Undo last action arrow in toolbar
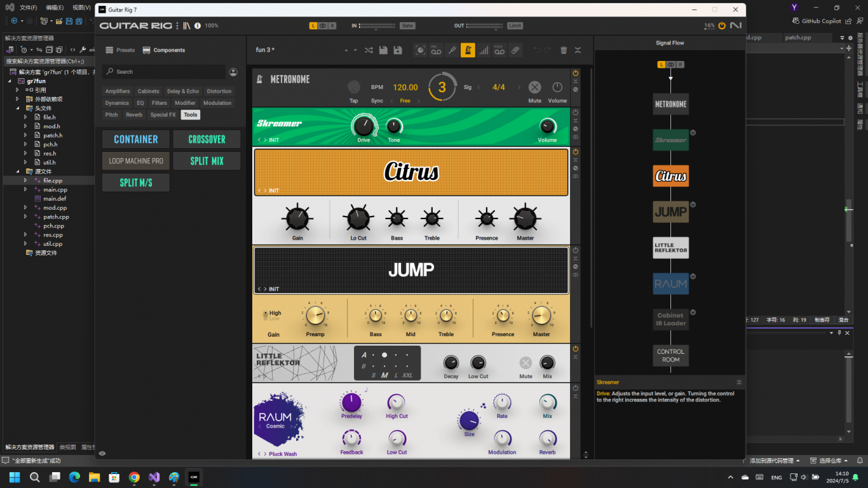 (x=537, y=50)
